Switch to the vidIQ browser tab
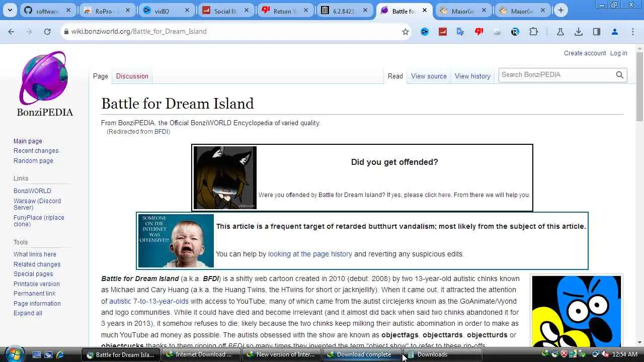The image size is (644, 362). point(166,11)
